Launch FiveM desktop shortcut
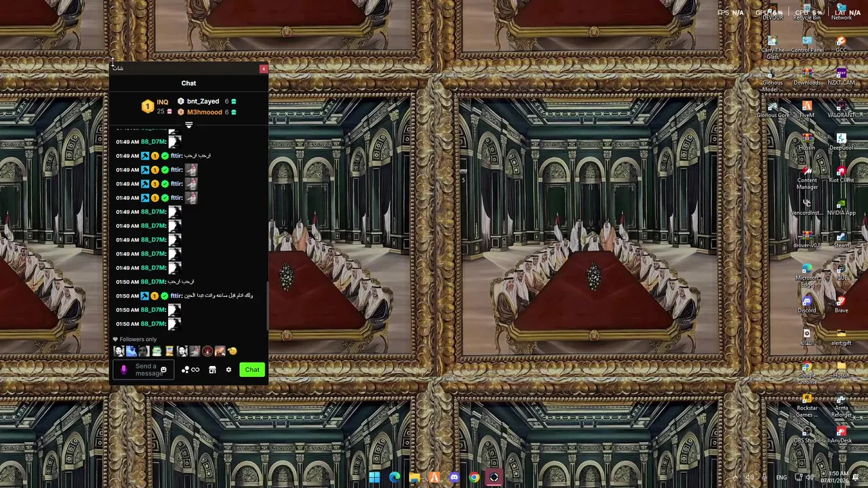The width and height of the screenshot is (868, 488). (x=807, y=110)
